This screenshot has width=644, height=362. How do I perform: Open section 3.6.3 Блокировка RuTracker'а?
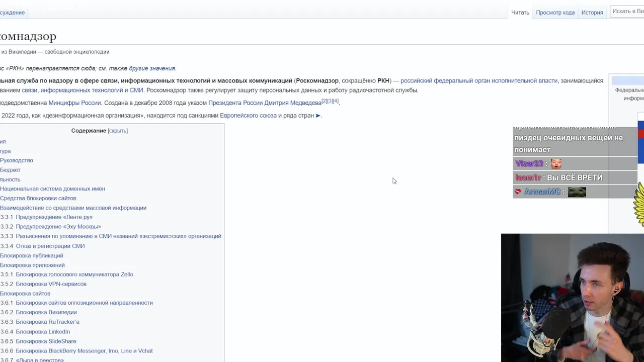click(40, 322)
